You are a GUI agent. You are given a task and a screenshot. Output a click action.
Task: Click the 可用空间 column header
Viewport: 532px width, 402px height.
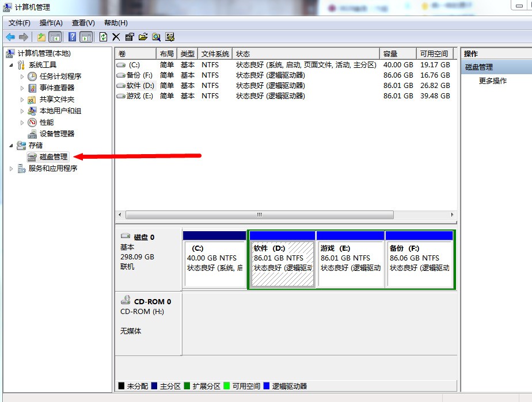click(435, 54)
